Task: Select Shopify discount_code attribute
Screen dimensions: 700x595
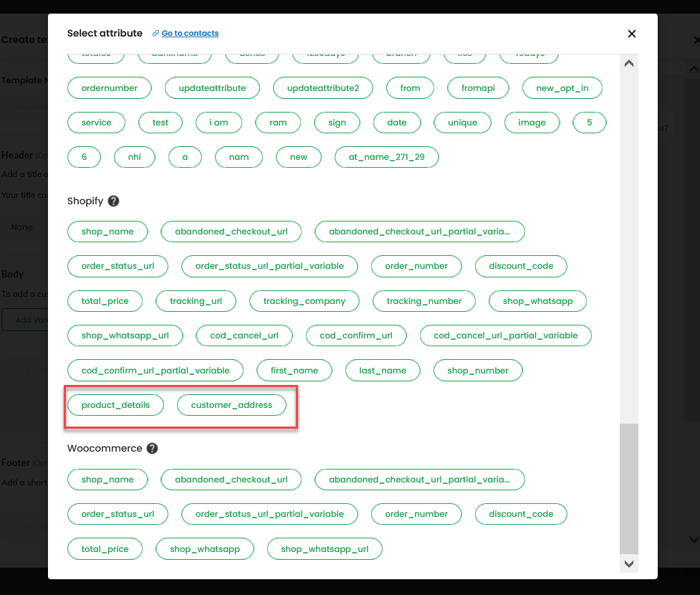Action: 521,266
